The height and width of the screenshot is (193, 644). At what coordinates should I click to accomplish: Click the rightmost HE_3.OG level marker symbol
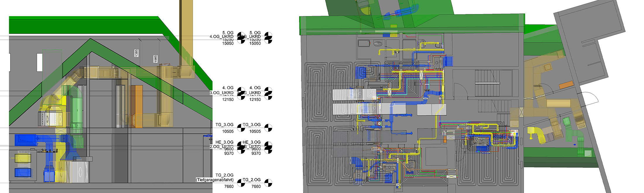point(268,148)
